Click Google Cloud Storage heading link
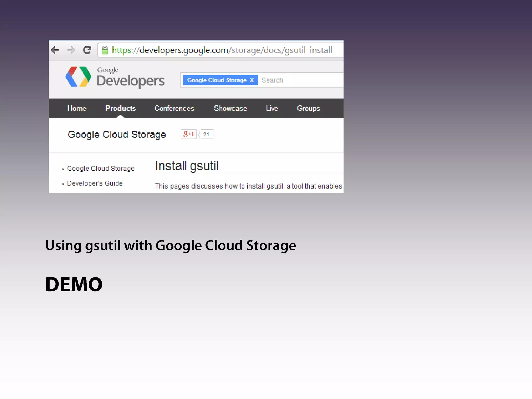This screenshot has width=532, height=399. [117, 135]
